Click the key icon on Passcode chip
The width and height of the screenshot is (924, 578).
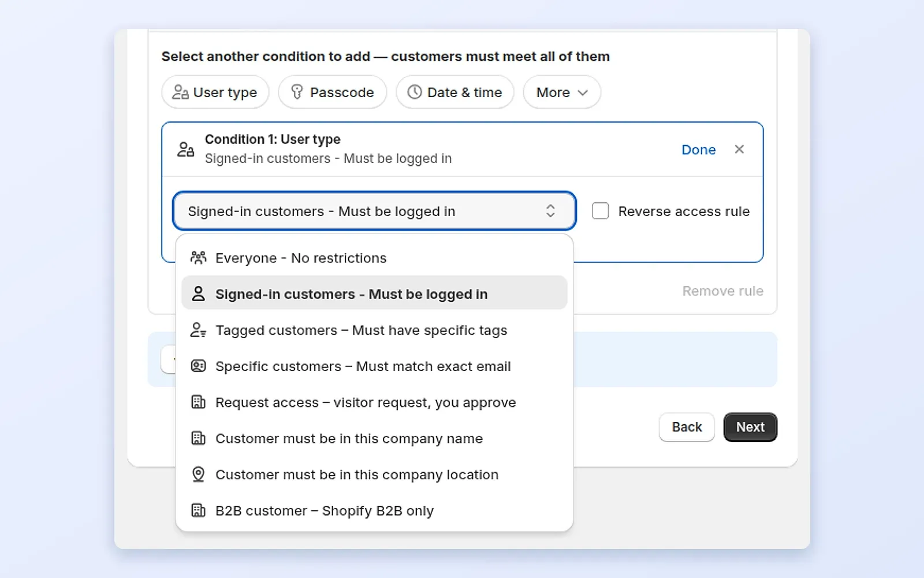297,92
